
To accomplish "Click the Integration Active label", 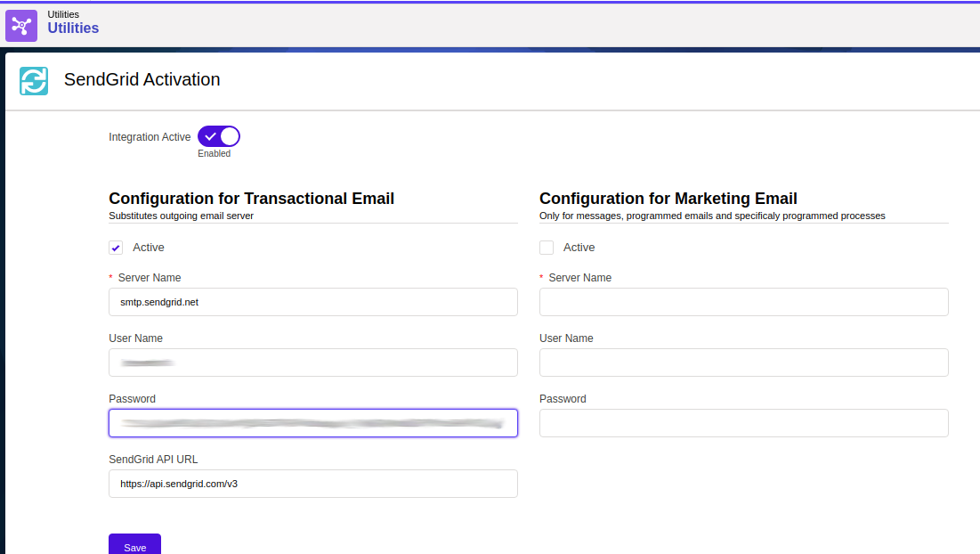I will 150,137.
